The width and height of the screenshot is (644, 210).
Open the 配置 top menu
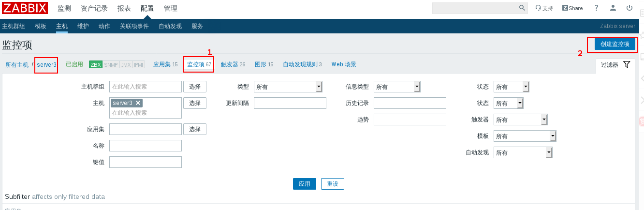point(147,8)
